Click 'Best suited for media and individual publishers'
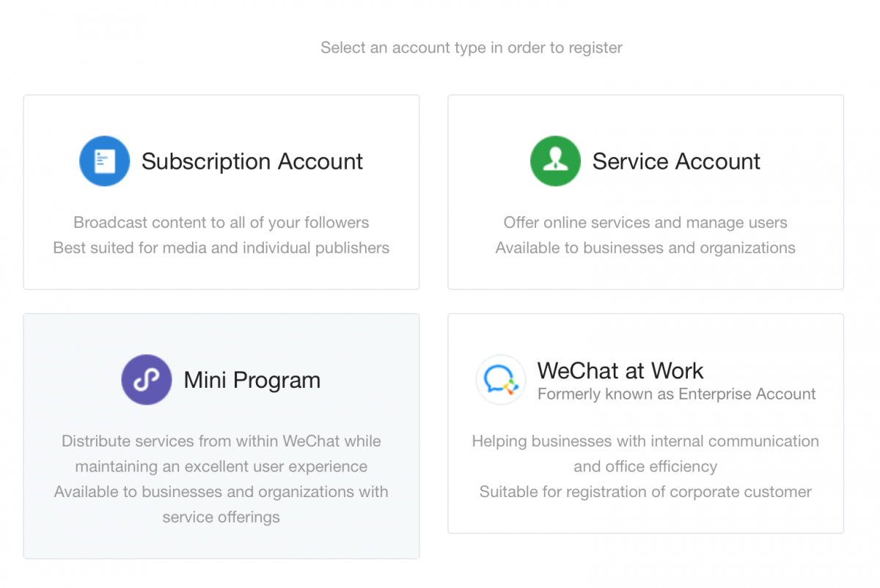Screen dimensions: 880x588 pyautogui.click(x=221, y=248)
